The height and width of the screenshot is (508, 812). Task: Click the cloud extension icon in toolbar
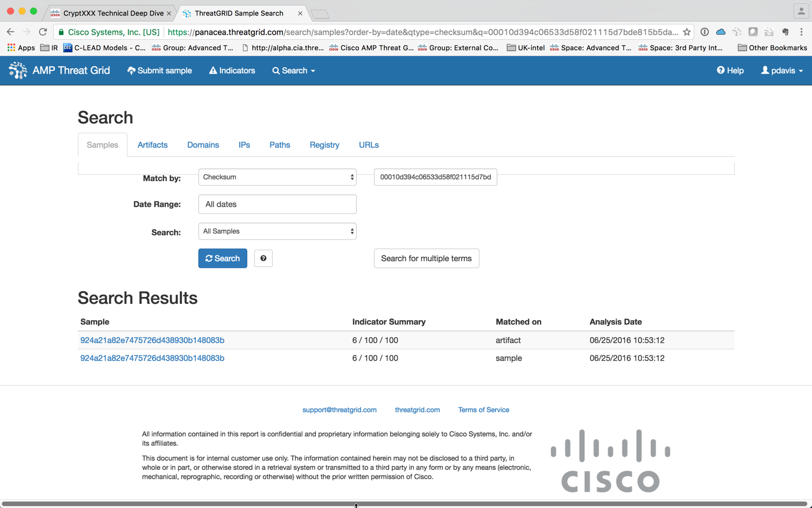click(x=720, y=32)
